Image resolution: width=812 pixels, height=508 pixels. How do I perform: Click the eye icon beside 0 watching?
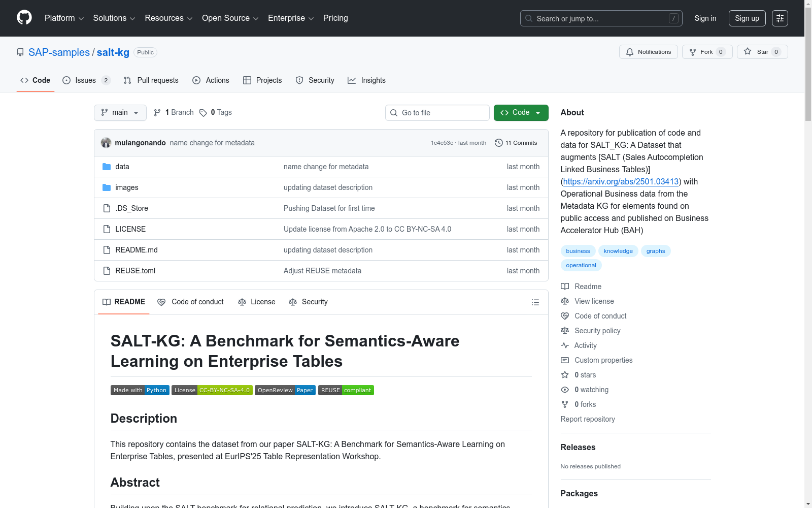point(565,390)
